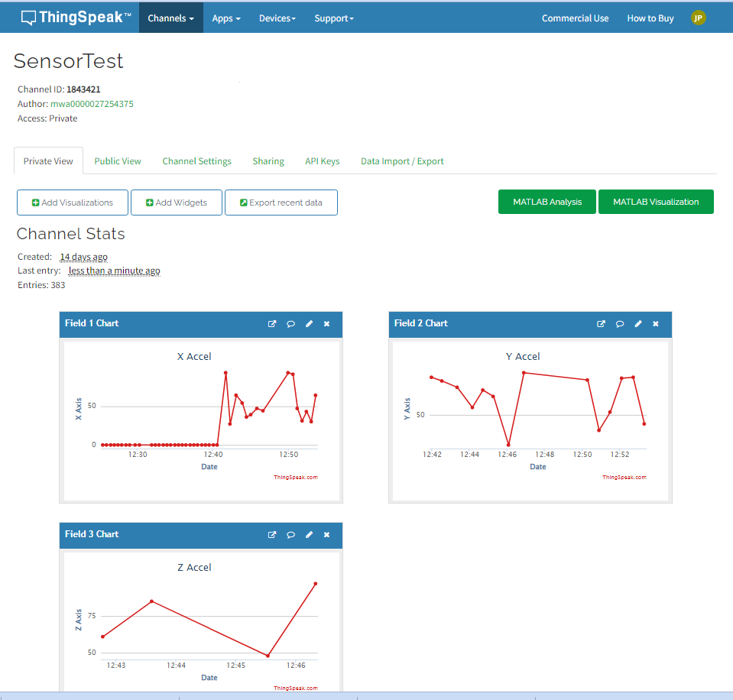Click the ThingSpeak.com link in X Accel chart

pos(296,477)
